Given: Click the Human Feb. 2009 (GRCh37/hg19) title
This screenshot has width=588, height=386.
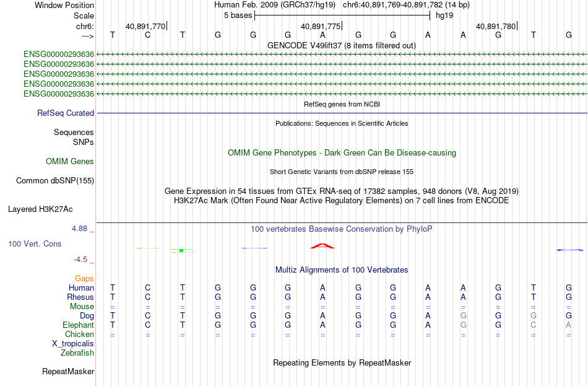Looking at the screenshot, I should tap(274, 5).
